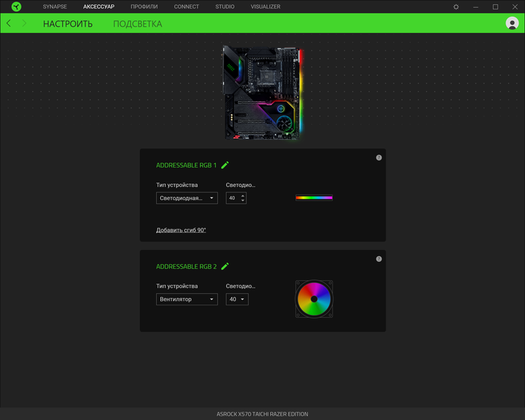Expand the Вентилятор device type dropdown
This screenshot has height=420, width=525.
(187, 300)
